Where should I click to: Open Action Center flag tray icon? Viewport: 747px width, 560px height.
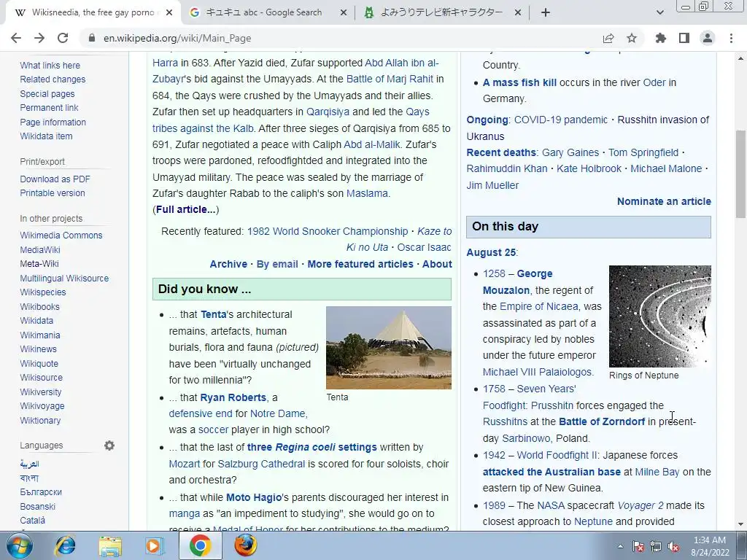pos(638,546)
